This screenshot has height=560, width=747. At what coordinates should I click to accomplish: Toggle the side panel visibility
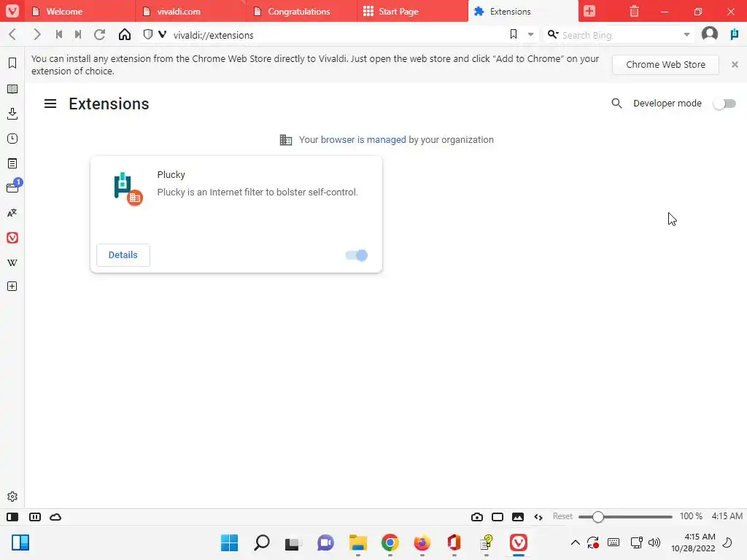pyautogui.click(x=12, y=517)
